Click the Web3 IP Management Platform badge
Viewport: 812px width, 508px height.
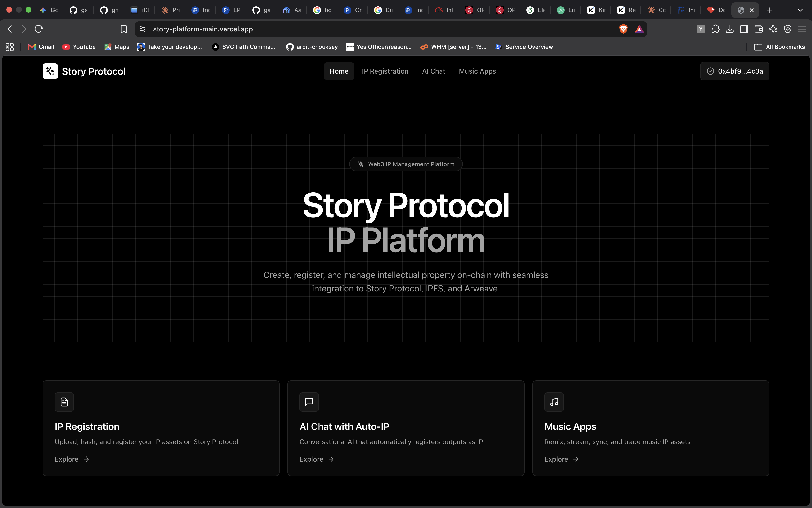click(406, 164)
